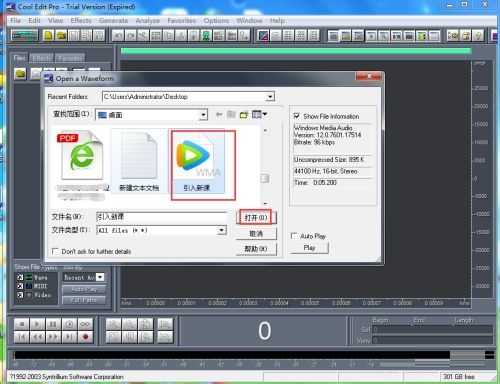Image resolution: width=500 pixels, height=384 pixels.
Task: Stop playback with the square transport button
Action: click(22, 324)
